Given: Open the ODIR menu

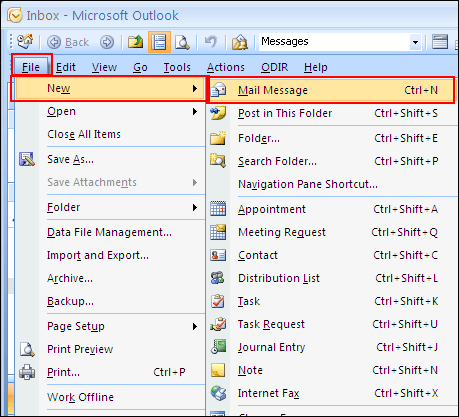Looking at the screenshot, I should [274, 67].
